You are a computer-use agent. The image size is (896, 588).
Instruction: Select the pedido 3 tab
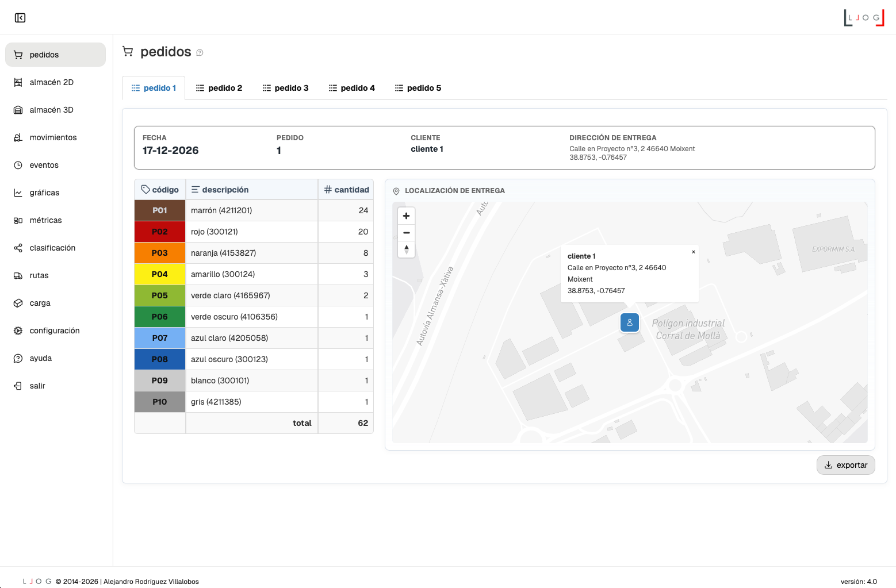[286, 88]
